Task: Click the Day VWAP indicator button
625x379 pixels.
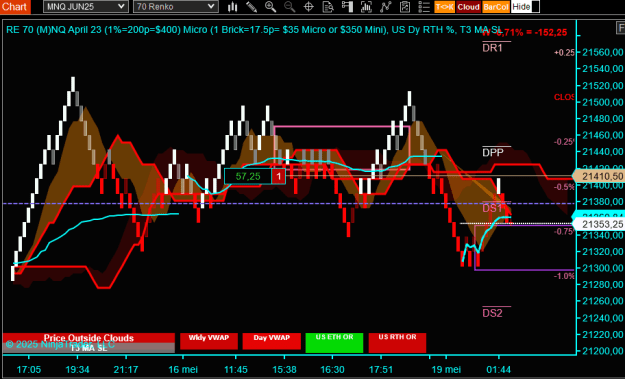Action: click(x=271, y=341)
